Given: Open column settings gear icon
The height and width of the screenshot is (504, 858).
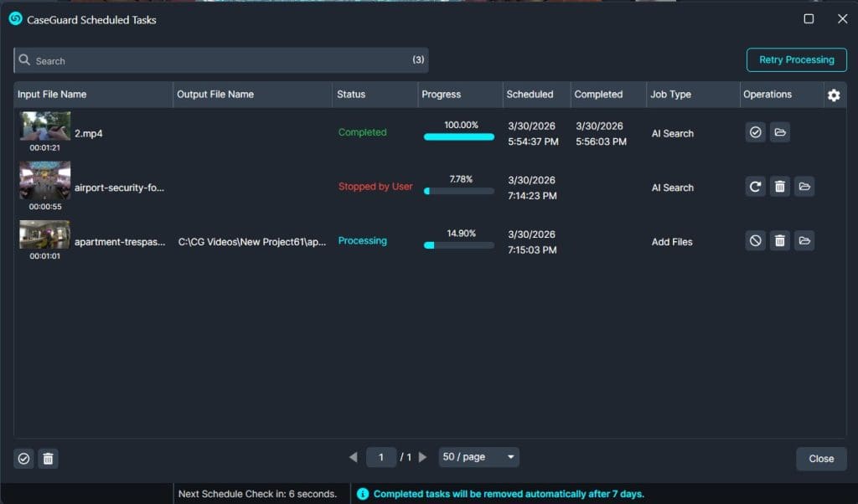Looking at the screenshot, I should pos(834,95).
